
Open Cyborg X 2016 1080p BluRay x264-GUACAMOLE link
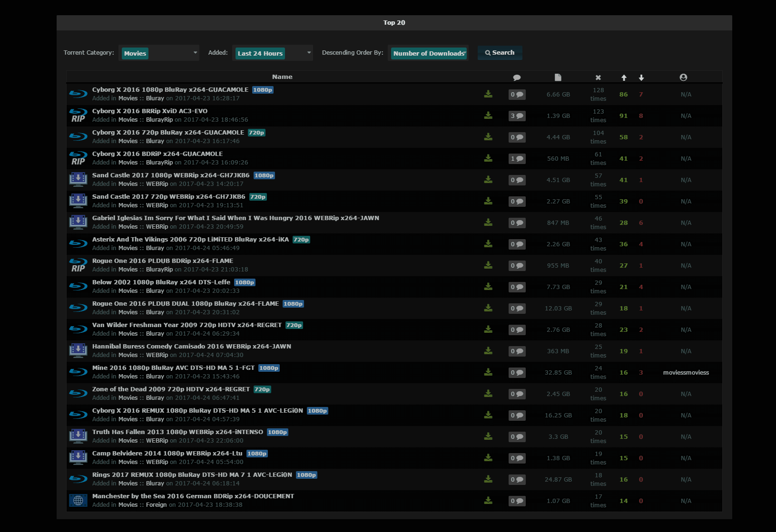click(x=170, y=90)
